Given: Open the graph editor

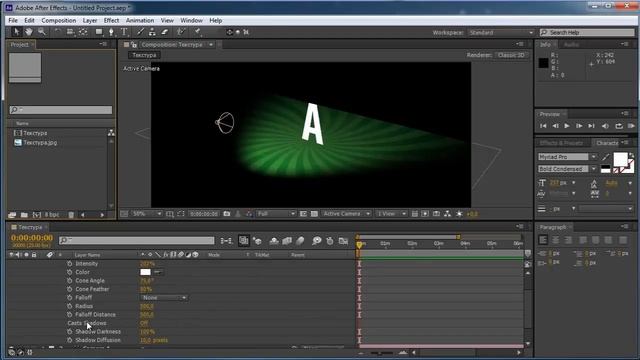Looking at the screenshot, I should click(343, 241).
